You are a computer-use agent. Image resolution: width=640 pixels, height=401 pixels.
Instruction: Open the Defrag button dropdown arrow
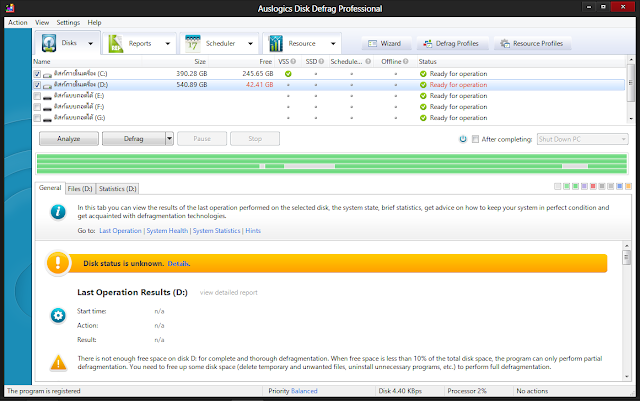[169, 139]
